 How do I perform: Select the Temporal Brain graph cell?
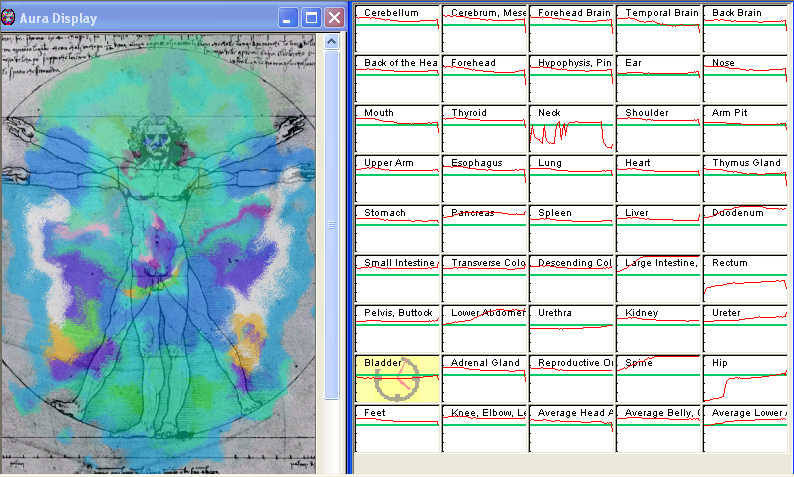coord(659,29)
